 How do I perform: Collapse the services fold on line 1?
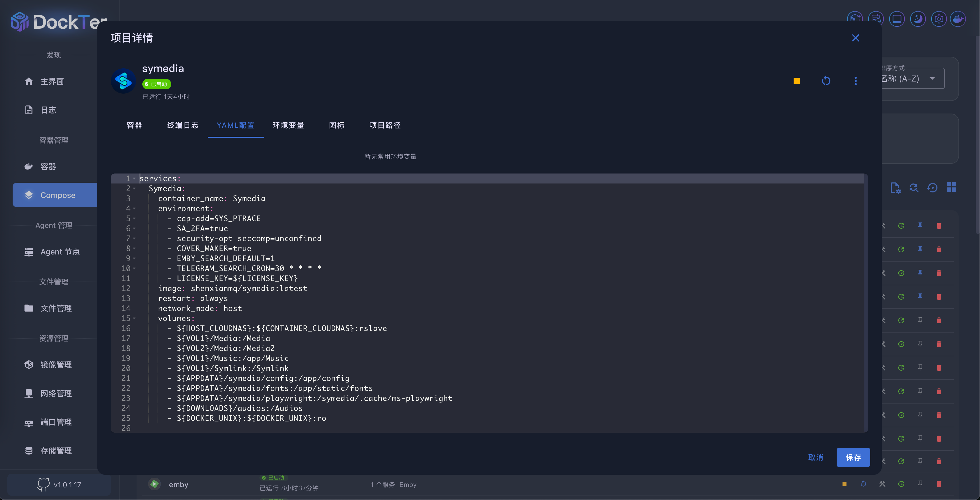[x=134, y=178]
